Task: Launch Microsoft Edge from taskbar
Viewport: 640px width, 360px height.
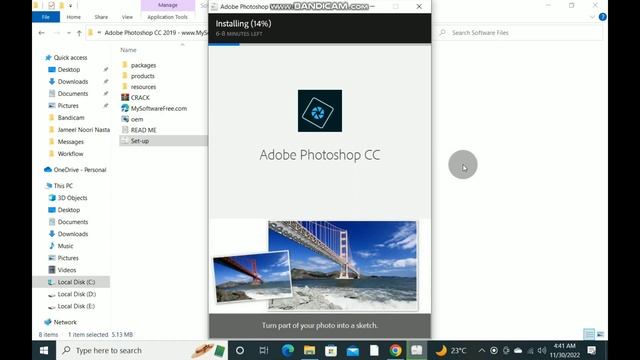Action: point(288,350)
